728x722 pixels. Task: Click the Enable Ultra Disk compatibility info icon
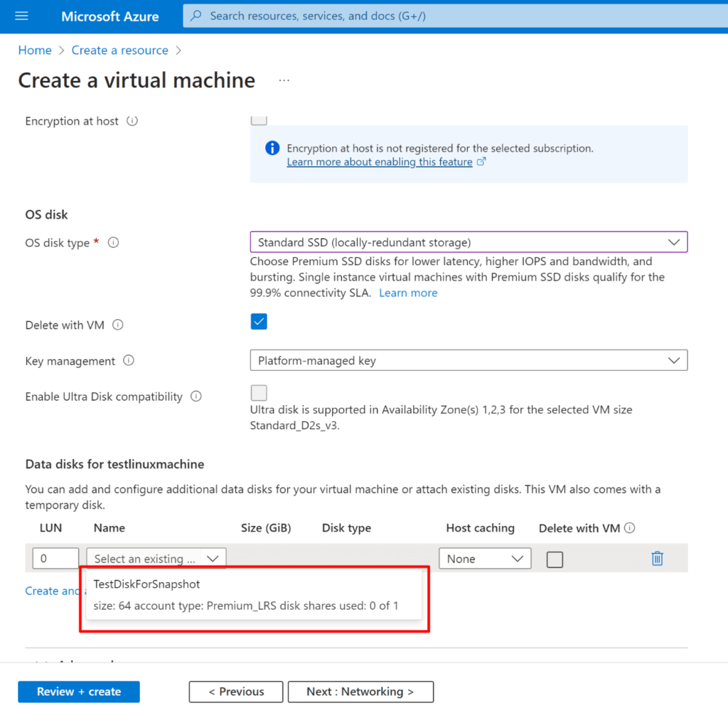pos(196,397)
